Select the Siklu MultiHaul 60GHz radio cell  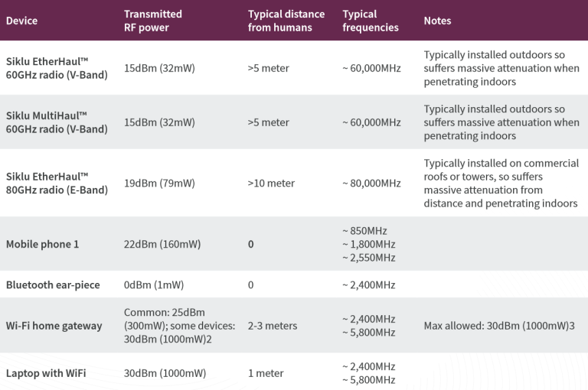click(x=57, y=122)
